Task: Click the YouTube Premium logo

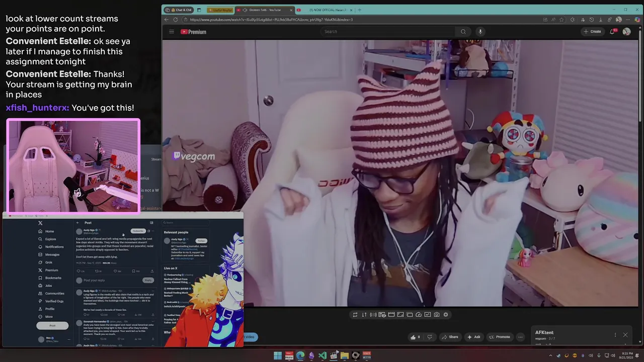Action: tap(194, 32)
